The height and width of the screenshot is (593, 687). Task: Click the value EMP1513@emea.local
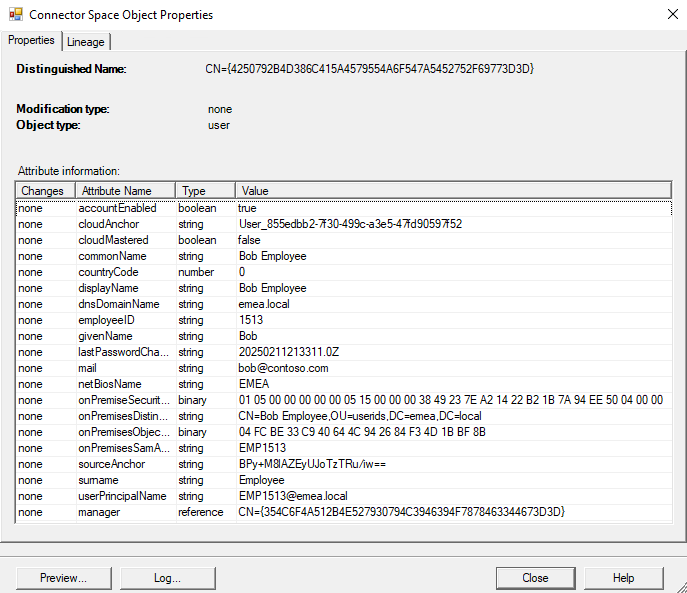(x=293, y=496)
